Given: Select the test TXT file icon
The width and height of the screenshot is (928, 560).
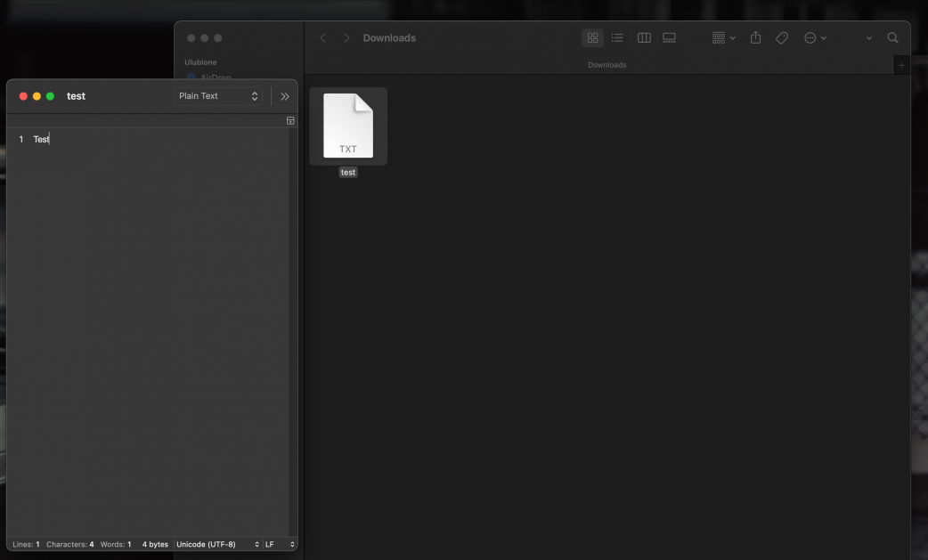Looking at the screenshot, I should coord(348,126).
